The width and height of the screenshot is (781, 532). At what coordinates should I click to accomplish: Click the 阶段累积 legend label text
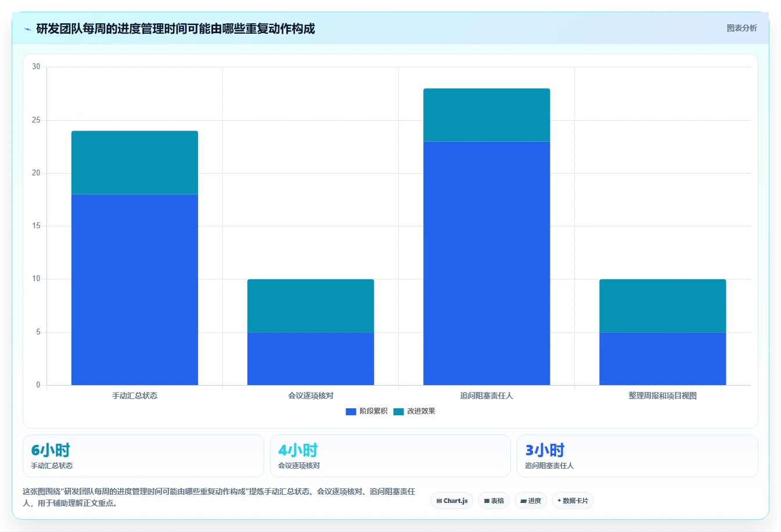point(373,411)
